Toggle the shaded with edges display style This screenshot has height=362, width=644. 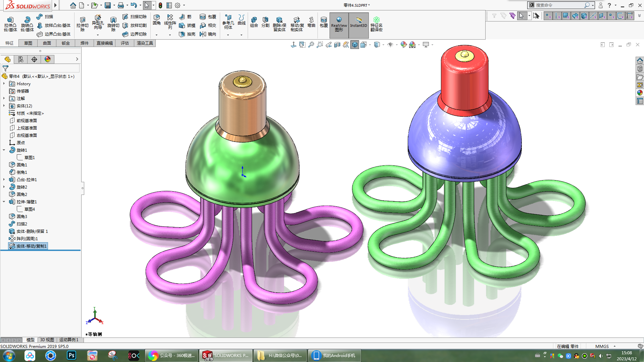coord(355,45)
